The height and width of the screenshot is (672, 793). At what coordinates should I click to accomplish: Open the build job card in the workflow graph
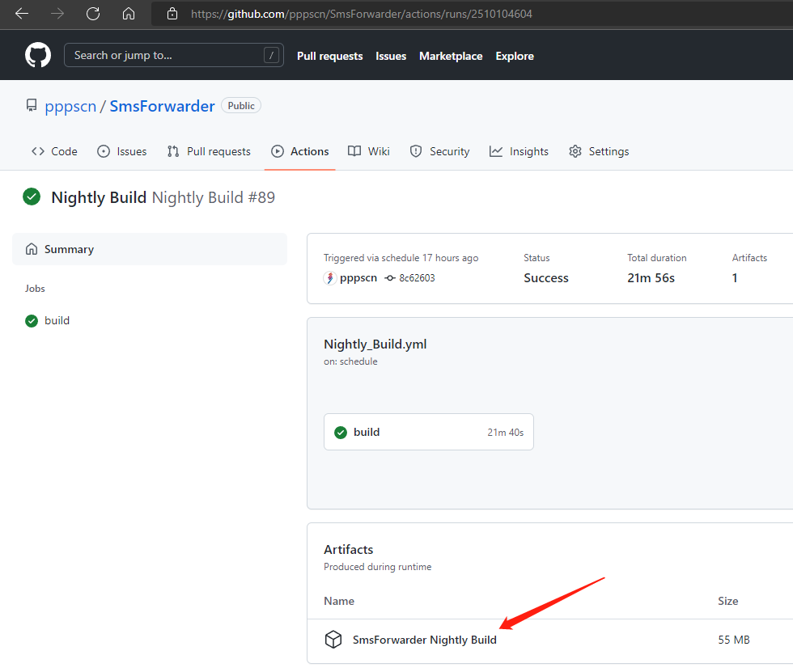coord(428,432)
